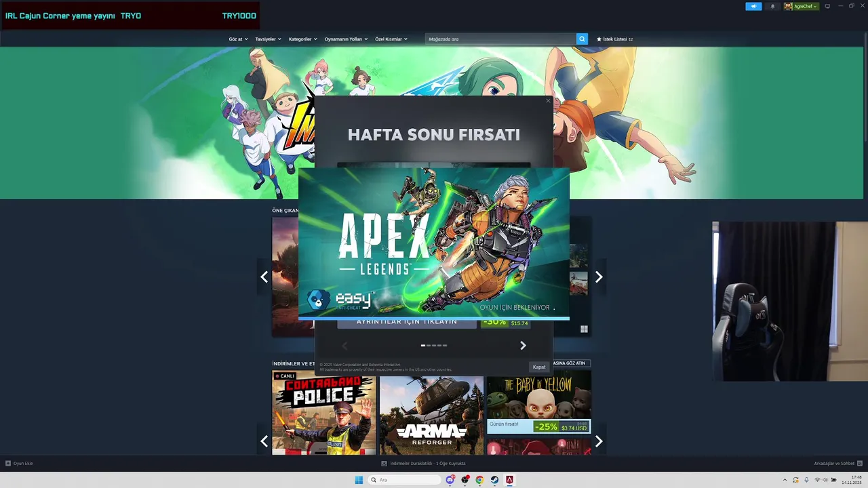This screenshot has height=488, width=868.
Task: Click the store search magnifier button
Action: click(x=582, y=39)
